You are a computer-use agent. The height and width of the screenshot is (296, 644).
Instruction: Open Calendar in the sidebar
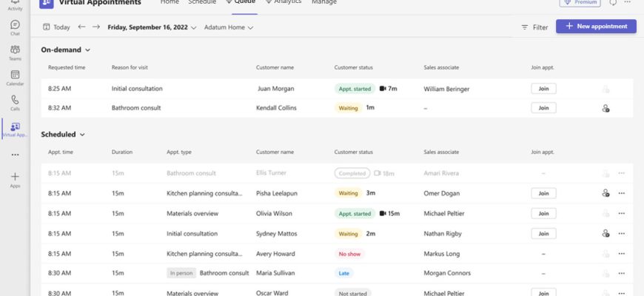pos(16,78)
